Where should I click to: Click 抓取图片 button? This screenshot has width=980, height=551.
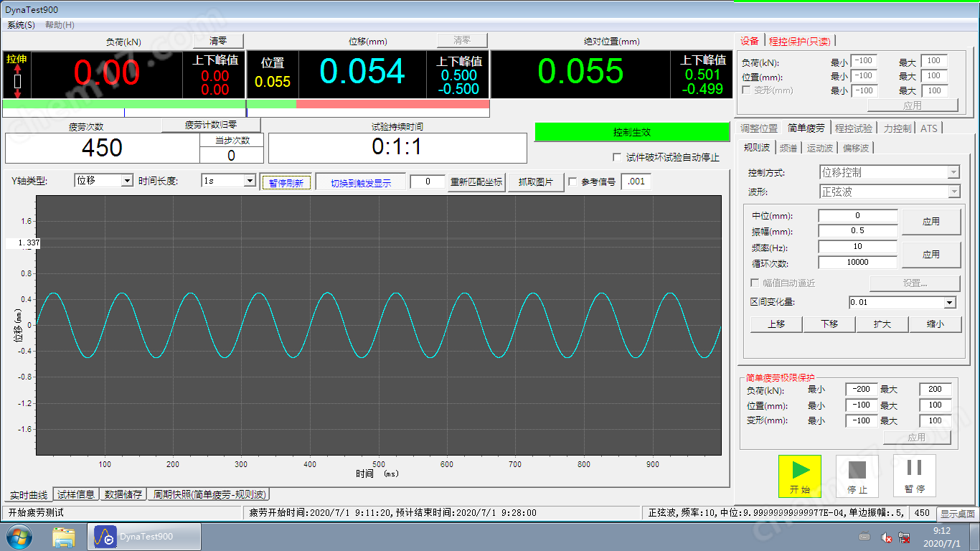(x=536, y=182)
